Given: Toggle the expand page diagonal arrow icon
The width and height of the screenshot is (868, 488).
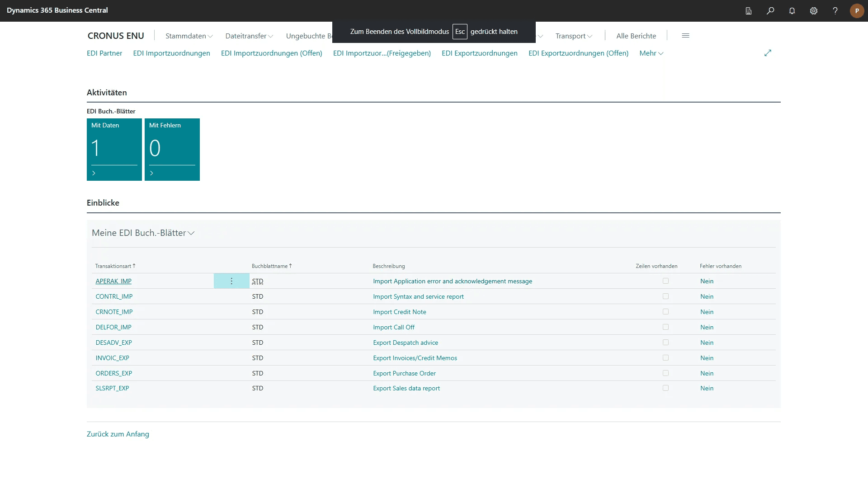Looking at the screenshot, I should click(768, 53).
